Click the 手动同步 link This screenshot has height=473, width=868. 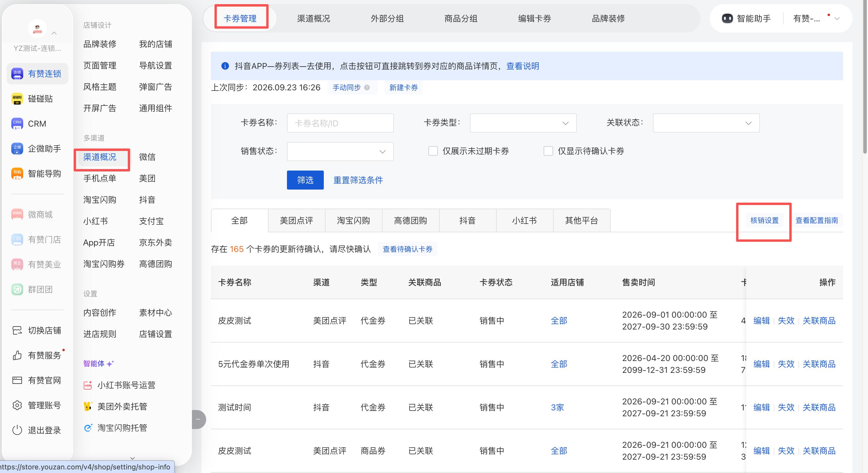[x=346, y=88]
